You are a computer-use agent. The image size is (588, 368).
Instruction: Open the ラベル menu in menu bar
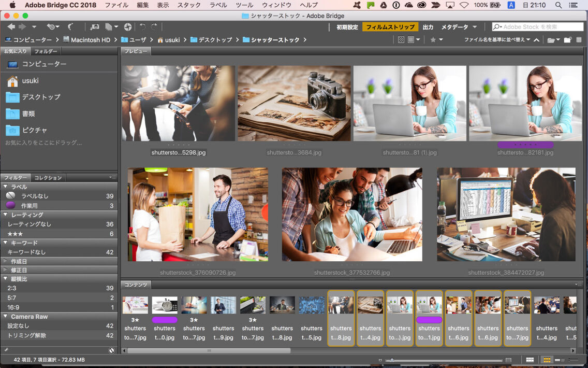[x=218, y=5]
